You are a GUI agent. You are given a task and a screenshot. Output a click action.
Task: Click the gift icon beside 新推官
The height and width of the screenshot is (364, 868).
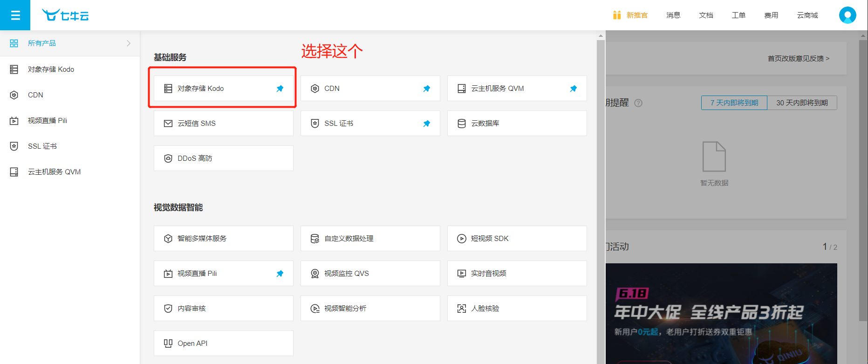(x=617, y=15)
